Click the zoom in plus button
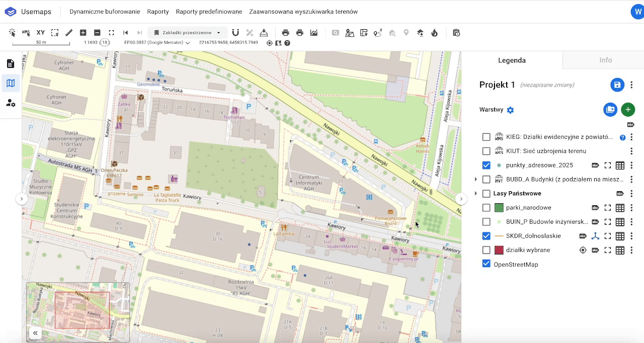Image resolution: width=644 pixels, height=343 pixels. 83,33
